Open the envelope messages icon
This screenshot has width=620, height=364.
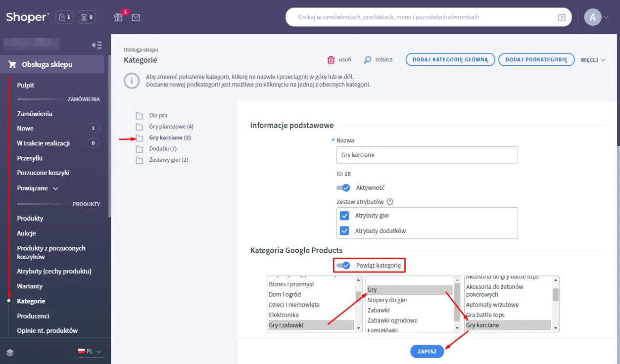coord(136,17)
